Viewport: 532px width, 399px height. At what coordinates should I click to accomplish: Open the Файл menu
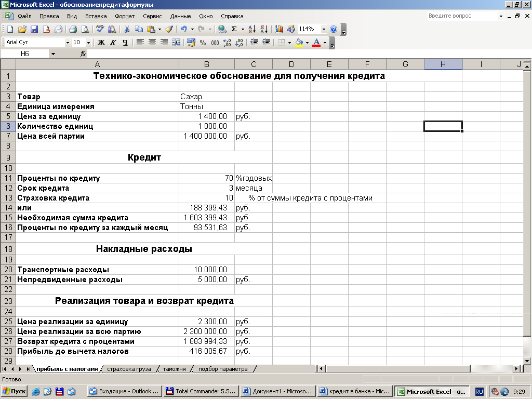(24, 16)
